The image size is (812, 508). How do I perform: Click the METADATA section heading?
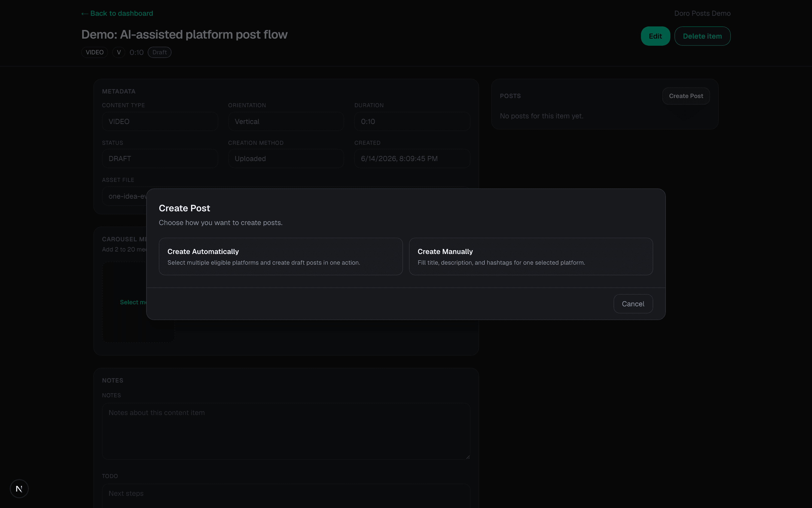(119, 91)
